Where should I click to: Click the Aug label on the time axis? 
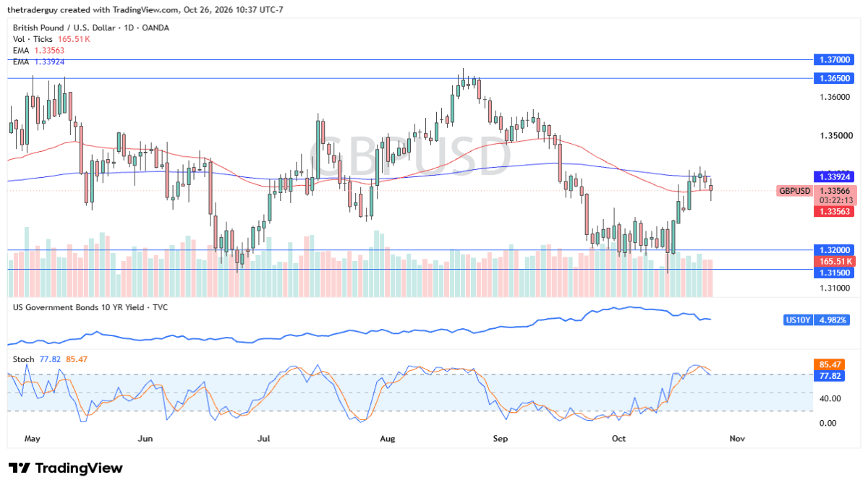tap(388, 438)
